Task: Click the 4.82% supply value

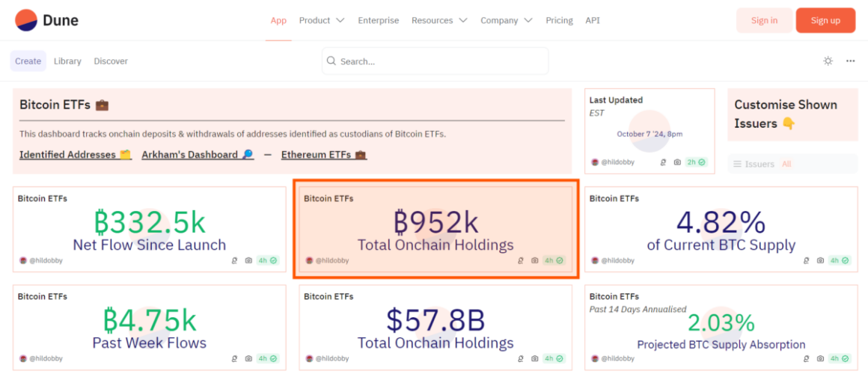Action: 721,222
